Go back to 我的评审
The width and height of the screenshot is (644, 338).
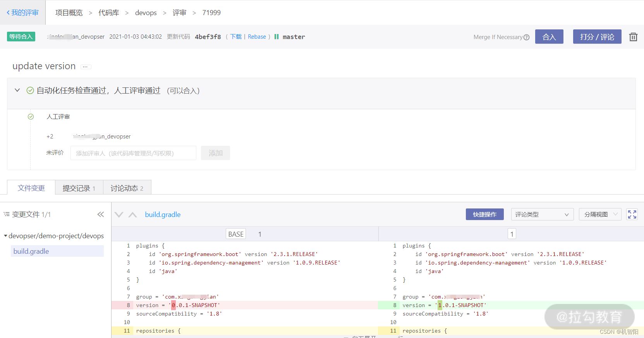(22, 12)
